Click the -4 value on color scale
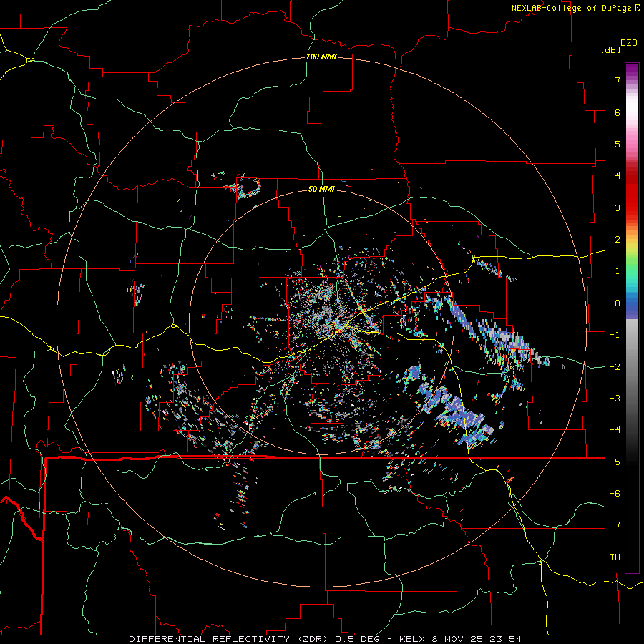This screenshot has width=644, height=644. (x=615, y=430)
